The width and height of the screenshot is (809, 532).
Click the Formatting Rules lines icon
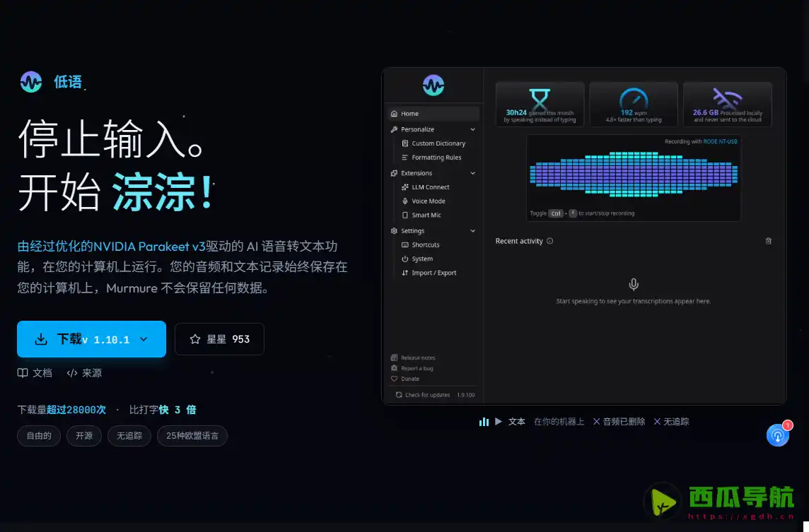(x=405, y=158)
